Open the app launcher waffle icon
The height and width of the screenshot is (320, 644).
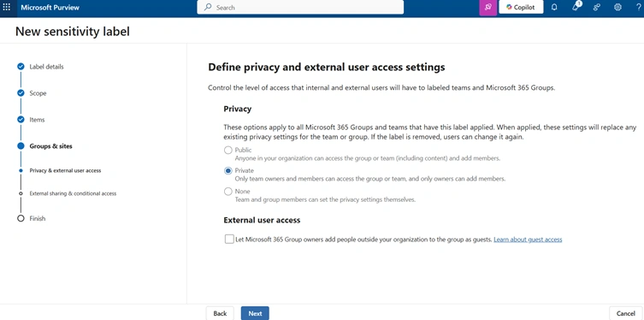coord(7,8)
